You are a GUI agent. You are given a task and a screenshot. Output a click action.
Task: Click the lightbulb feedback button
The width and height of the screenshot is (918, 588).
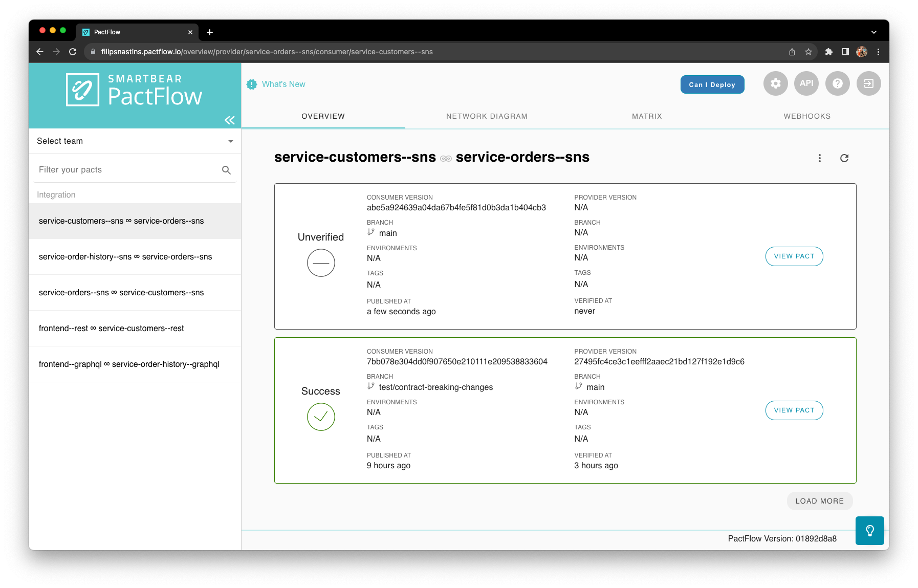(870, 531)
